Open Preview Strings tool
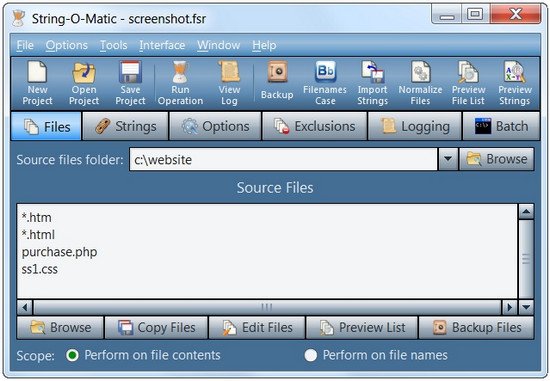550x381 pixels. [515, 83]
